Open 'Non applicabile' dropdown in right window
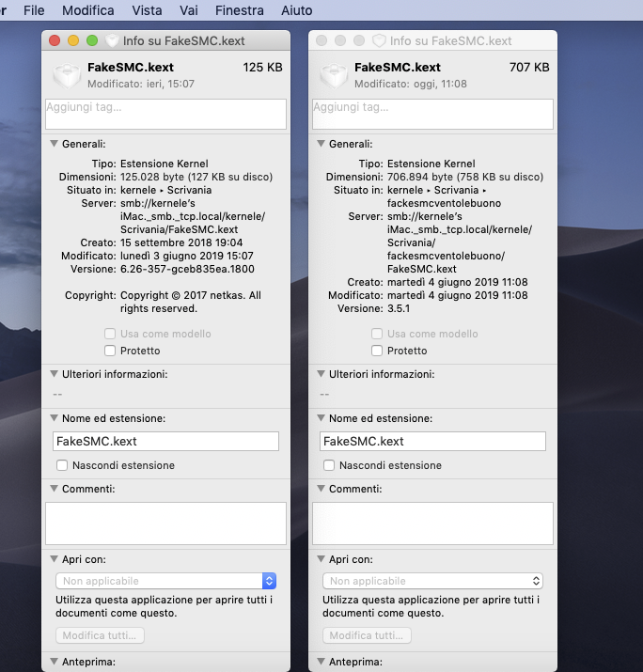Viewport: 643px width, 672px height. point(433,581)
